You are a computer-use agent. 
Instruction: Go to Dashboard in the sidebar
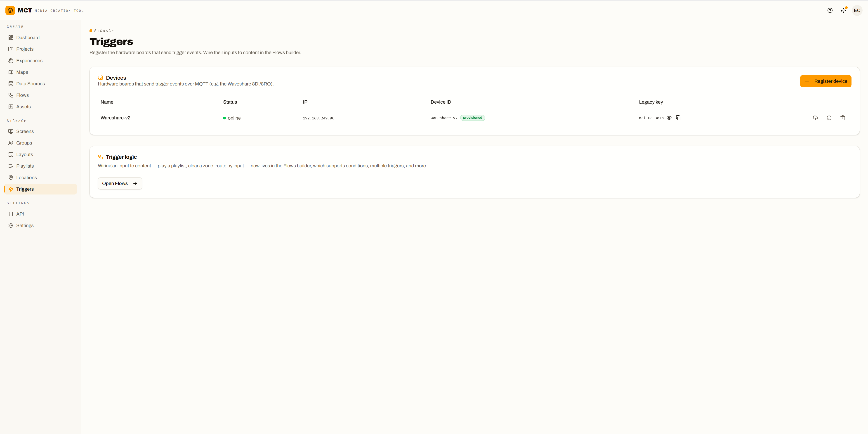(40, 38)
